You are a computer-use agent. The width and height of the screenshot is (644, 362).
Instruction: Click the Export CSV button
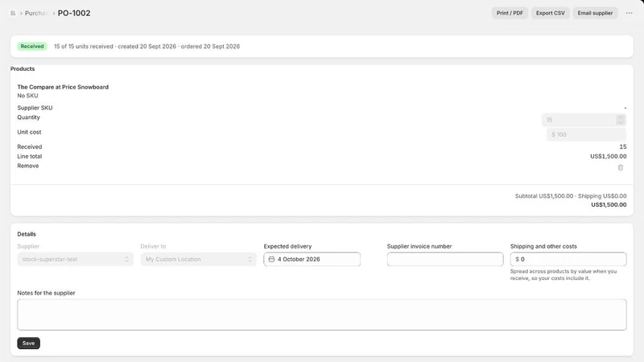[x=551, y=13]
